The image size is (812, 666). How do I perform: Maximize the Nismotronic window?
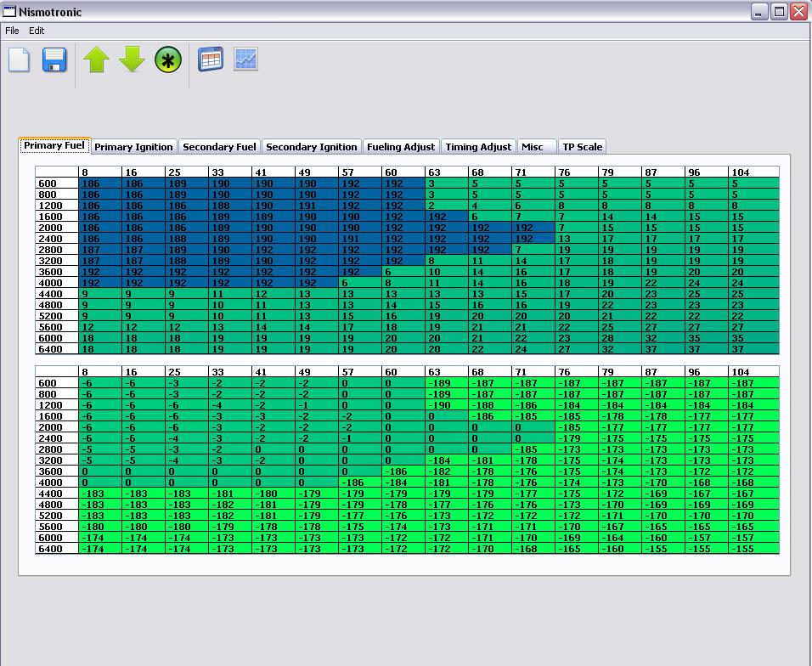[x=778, y=11]
